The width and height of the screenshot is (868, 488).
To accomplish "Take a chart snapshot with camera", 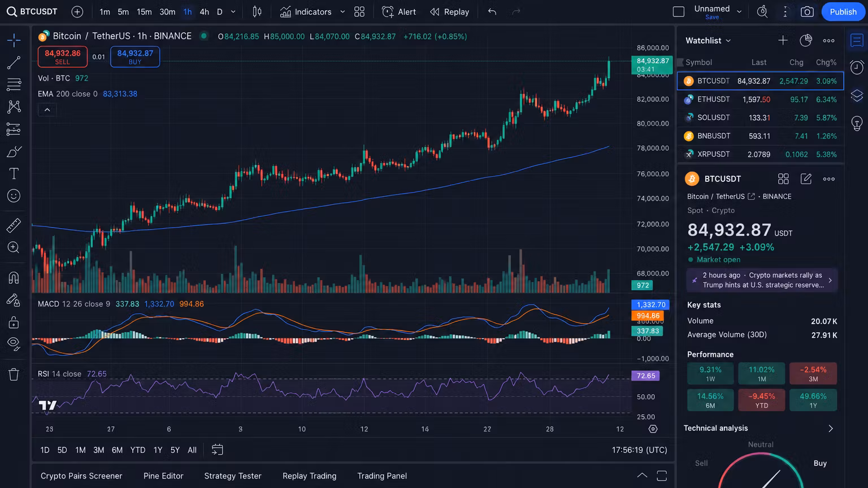I will pyautogui.click(x=807, y=12).
